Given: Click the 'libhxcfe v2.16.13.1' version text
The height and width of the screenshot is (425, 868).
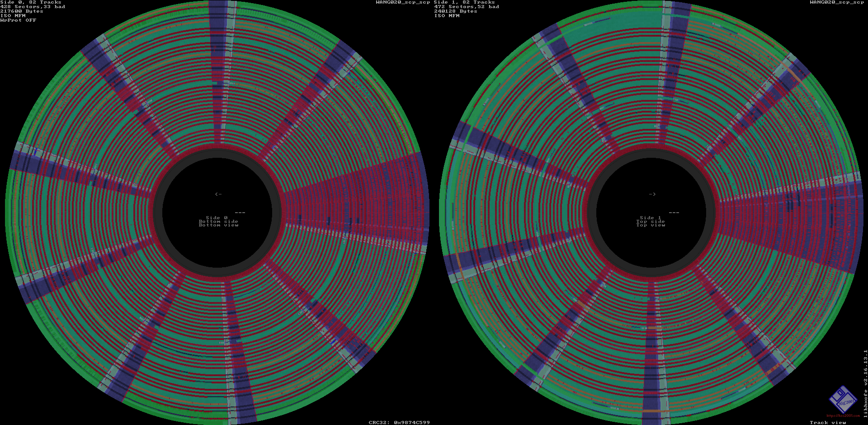Looking at the screenshot, I should pyautogui.click(x=865, y=383).
